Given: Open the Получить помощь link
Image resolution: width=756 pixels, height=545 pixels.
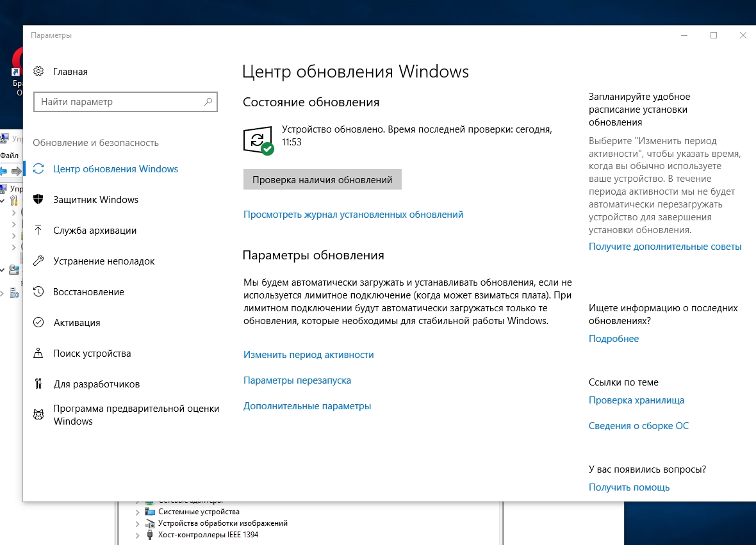Looking at the screenshot, I should 629,487.
